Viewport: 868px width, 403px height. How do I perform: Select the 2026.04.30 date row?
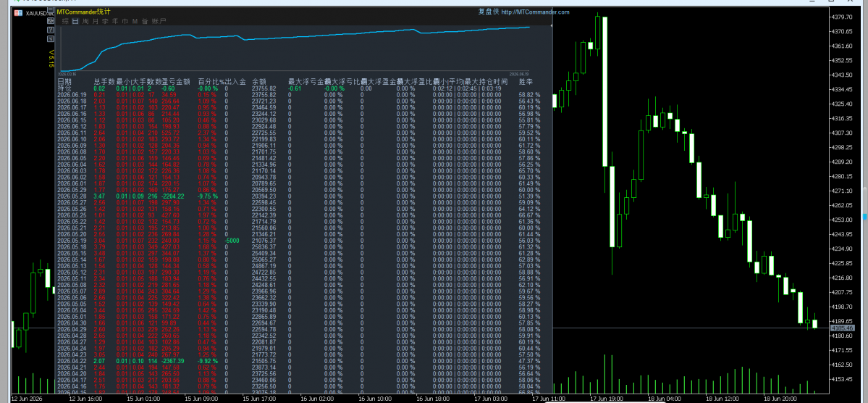point(72,323)
